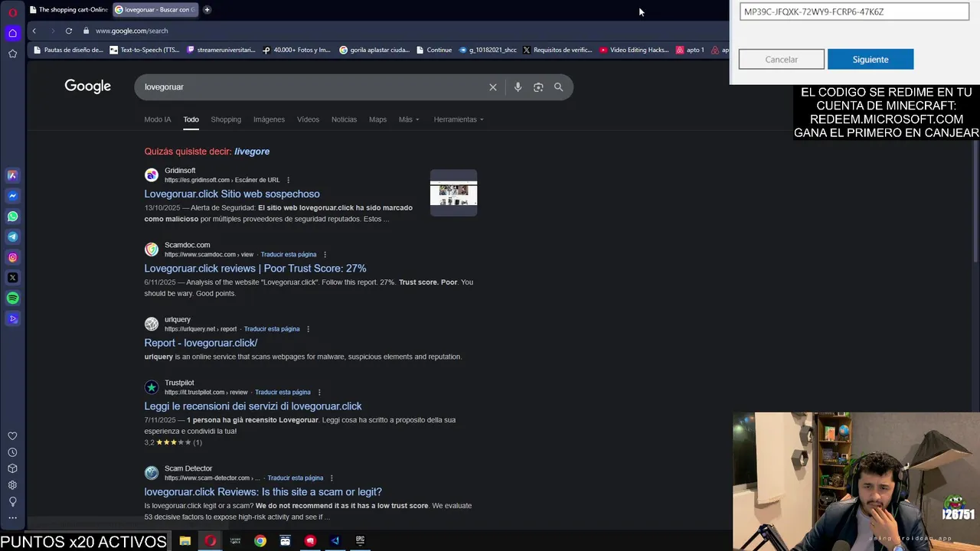Open the sidebar heart (pinboards) icon
The image size is (980, 551).
click(12, 436)
